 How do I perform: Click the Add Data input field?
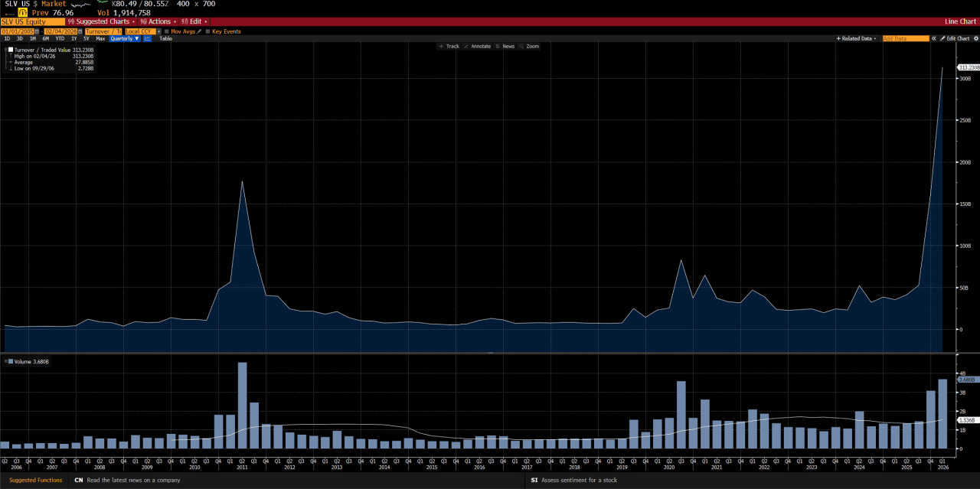[905, 38]
